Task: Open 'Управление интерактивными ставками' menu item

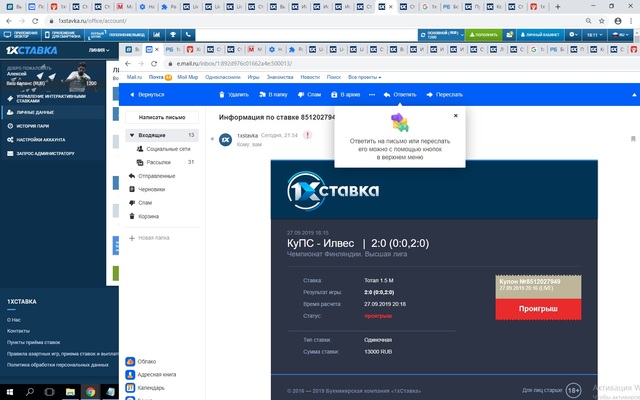Action: [x=53, y=98]
